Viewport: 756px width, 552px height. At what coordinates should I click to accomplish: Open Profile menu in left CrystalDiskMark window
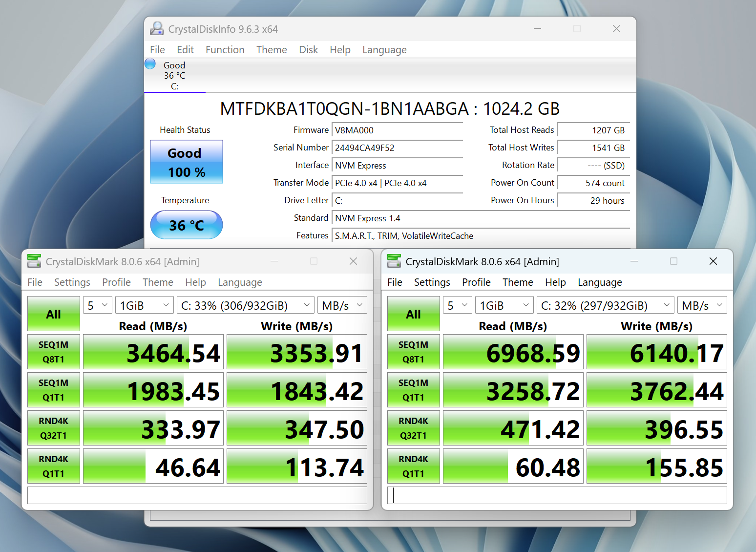click(116, 282)
